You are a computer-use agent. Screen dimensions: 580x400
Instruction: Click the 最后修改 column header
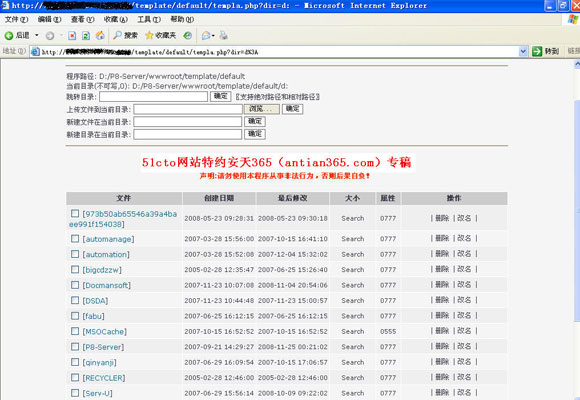(293, 198)
